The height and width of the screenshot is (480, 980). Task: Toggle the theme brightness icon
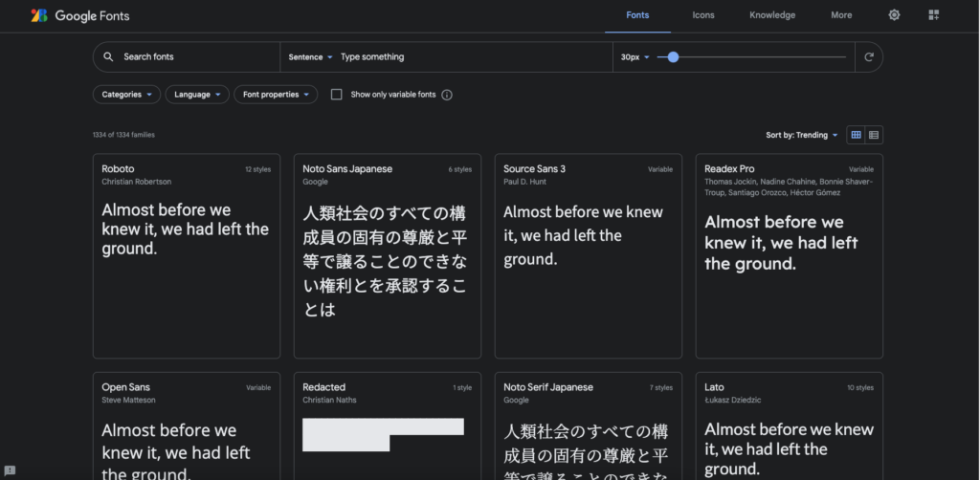(895, 15)
